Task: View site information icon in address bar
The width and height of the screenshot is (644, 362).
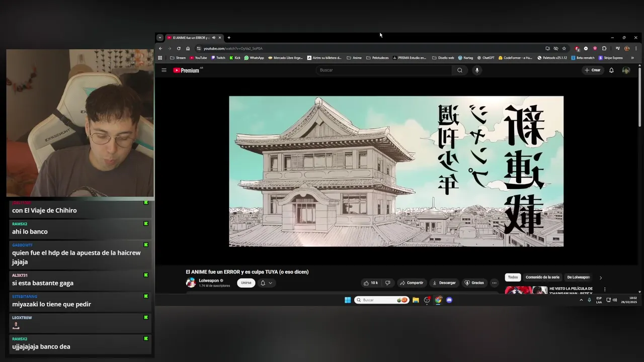Action: 199,48
